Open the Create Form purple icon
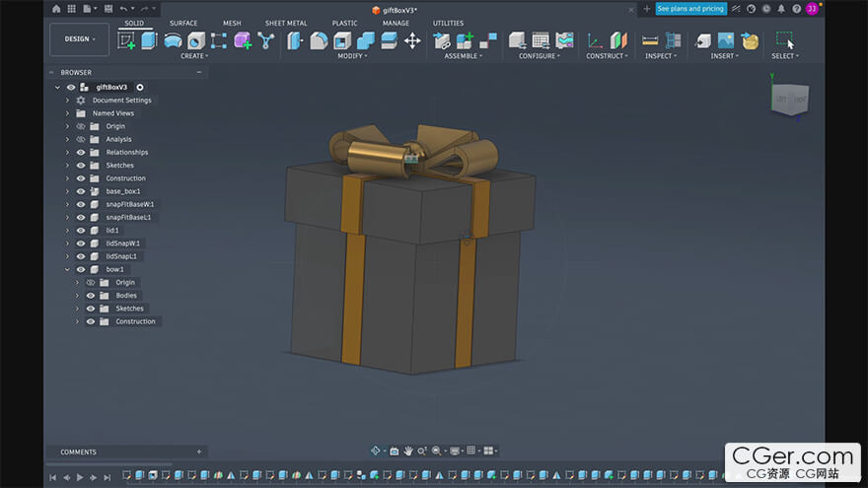Image resolution: width=868 pixels, height=488 pixels. tap(243, 40)
